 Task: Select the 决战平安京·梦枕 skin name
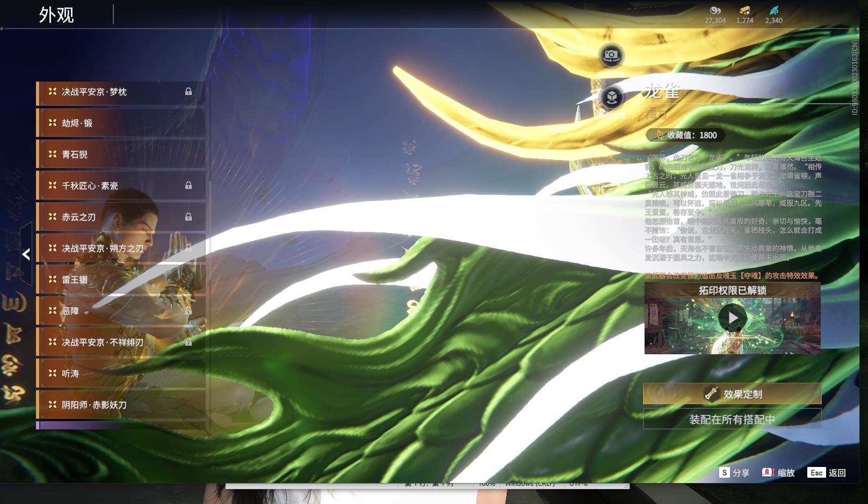point(94,92)
